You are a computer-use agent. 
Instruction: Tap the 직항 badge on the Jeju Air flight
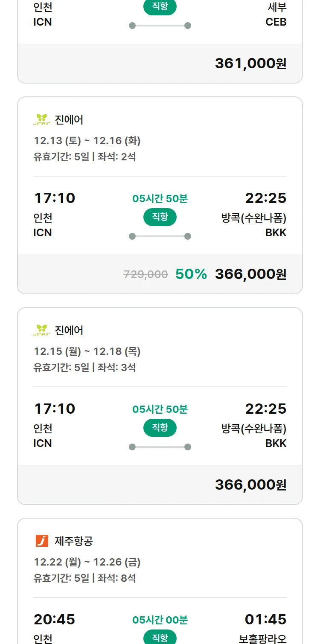pos(160,638)
